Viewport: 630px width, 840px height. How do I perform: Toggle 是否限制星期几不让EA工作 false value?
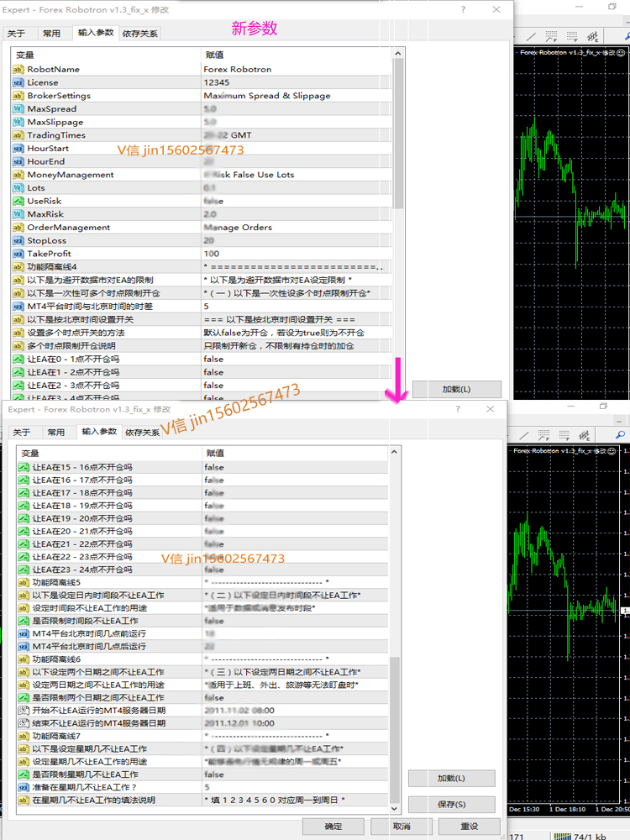tap(295, 774)
